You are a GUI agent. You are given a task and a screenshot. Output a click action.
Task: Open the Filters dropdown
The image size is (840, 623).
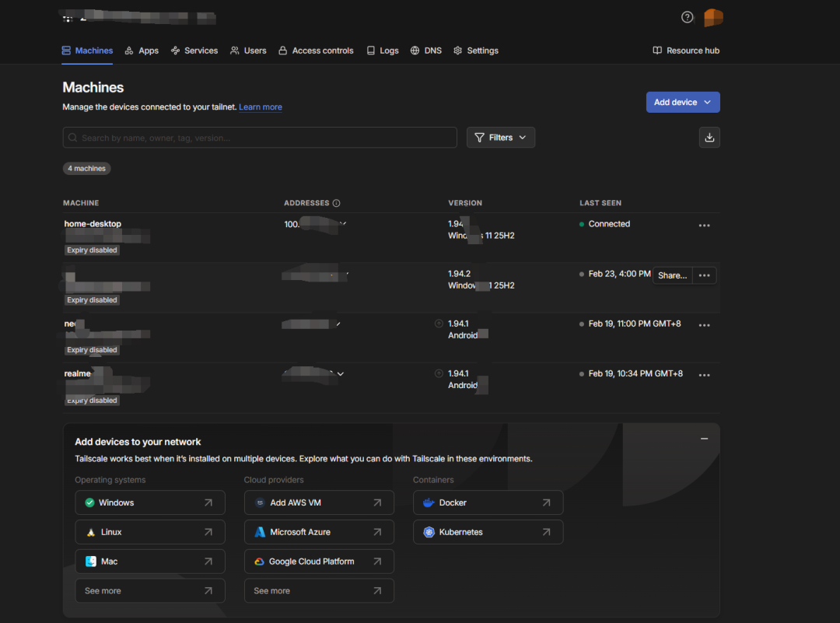coord(500,138)
